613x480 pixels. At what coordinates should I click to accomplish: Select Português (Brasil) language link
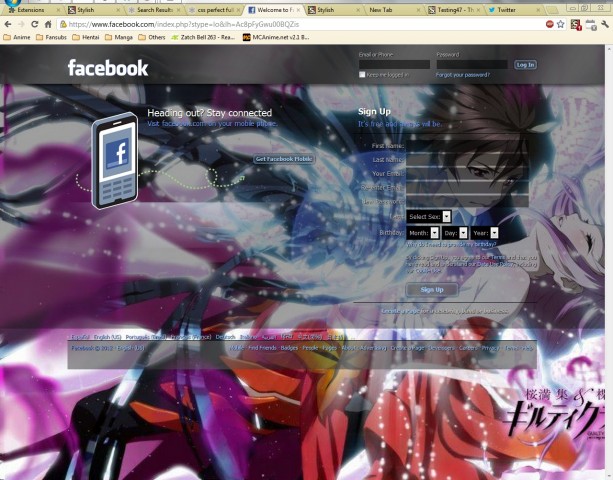(x=146, y=337)
